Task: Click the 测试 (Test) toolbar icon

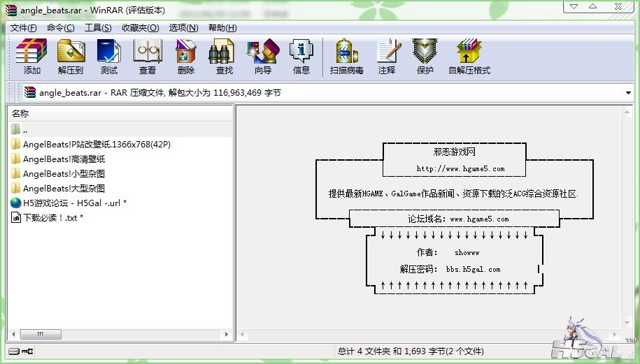Action: pyautogui.click(x=108, y=52)
